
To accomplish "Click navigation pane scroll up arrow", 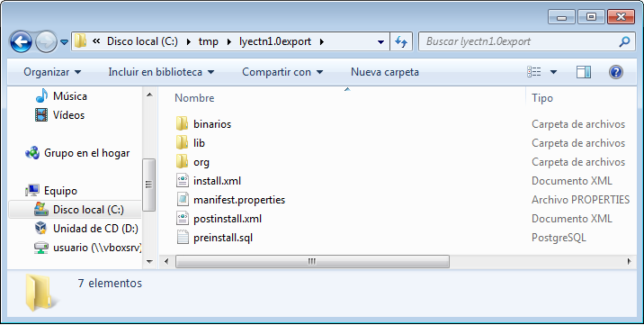I will 149,95.
